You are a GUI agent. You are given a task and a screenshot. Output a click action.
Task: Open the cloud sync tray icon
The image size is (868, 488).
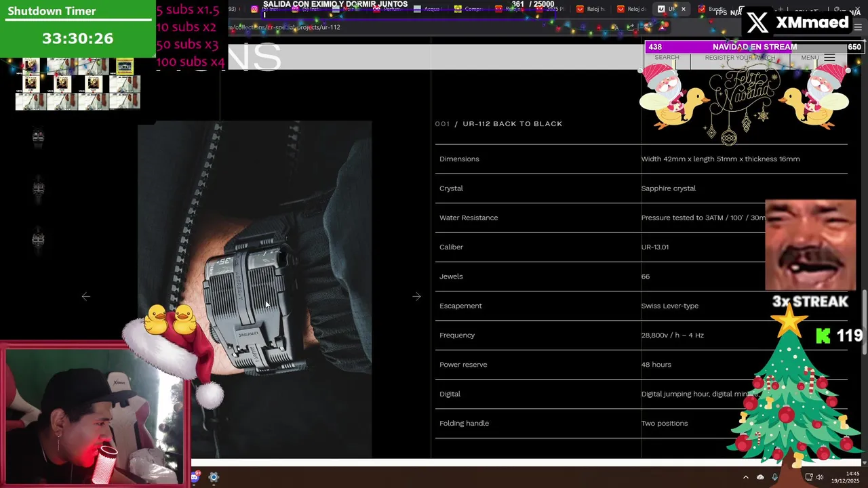coord(760,477)
